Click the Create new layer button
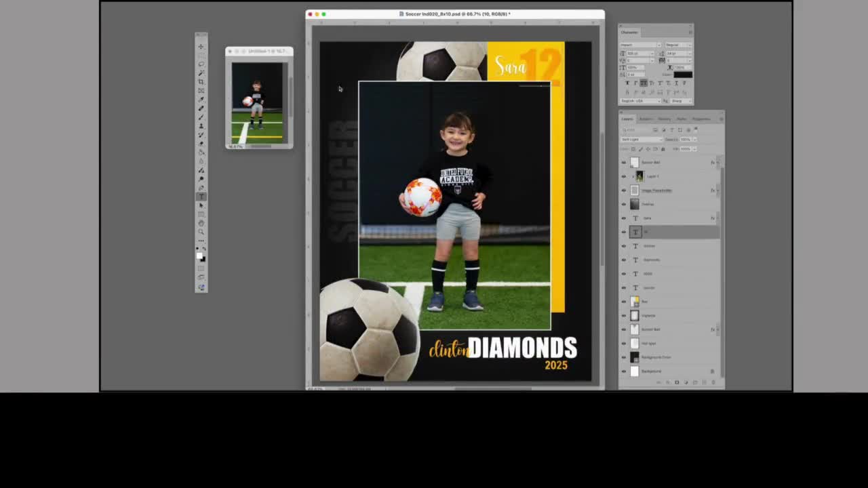868x488 pixels. [x=705, y=382]
